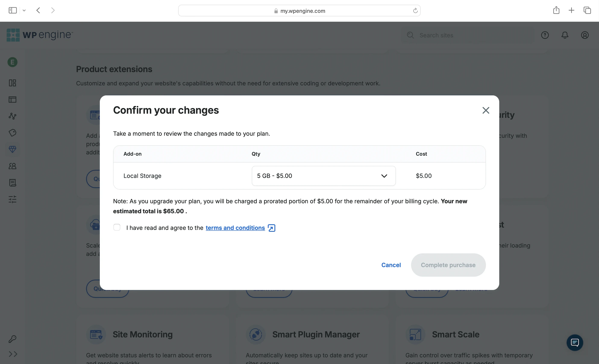The height and width of the screenshot is (364, 599).
Task: Click the Cancel button
Action: pyautogui.click(x=391, y=265)
